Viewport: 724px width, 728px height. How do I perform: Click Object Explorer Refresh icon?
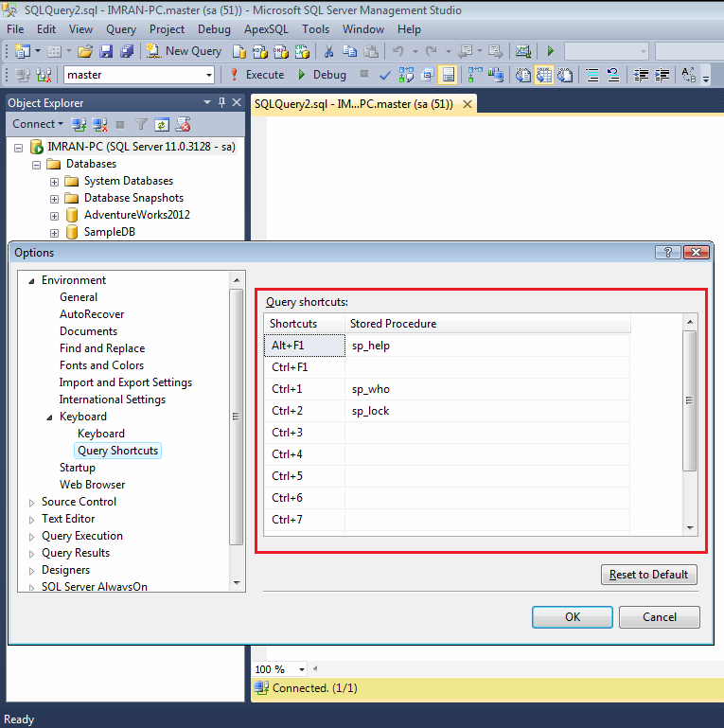pyautogui.click(x=162, y=124)
